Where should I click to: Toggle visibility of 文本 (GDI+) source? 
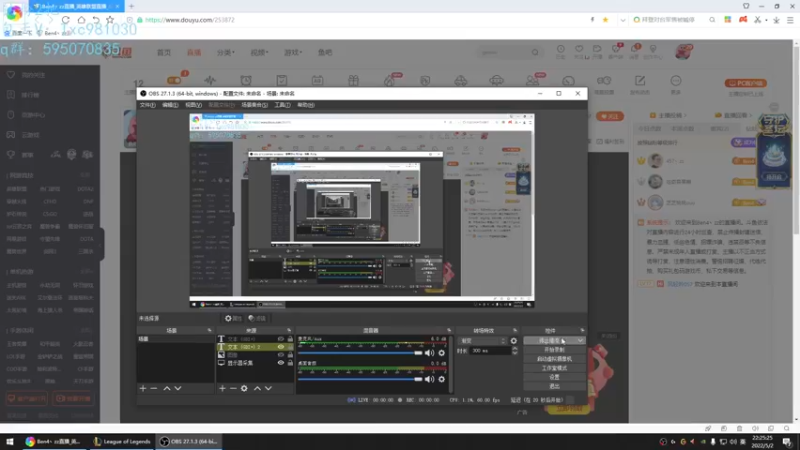pyautogui.click(x=281, y=339)
